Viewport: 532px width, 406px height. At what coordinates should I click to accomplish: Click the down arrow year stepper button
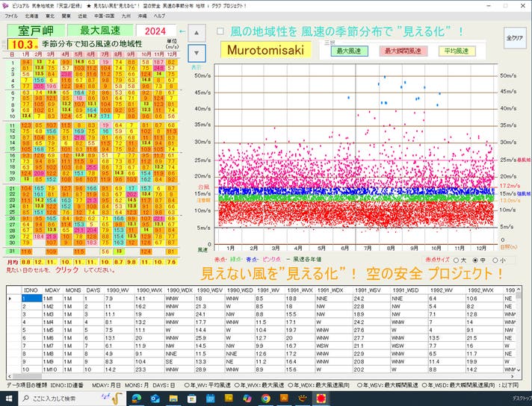click(195, 52)
